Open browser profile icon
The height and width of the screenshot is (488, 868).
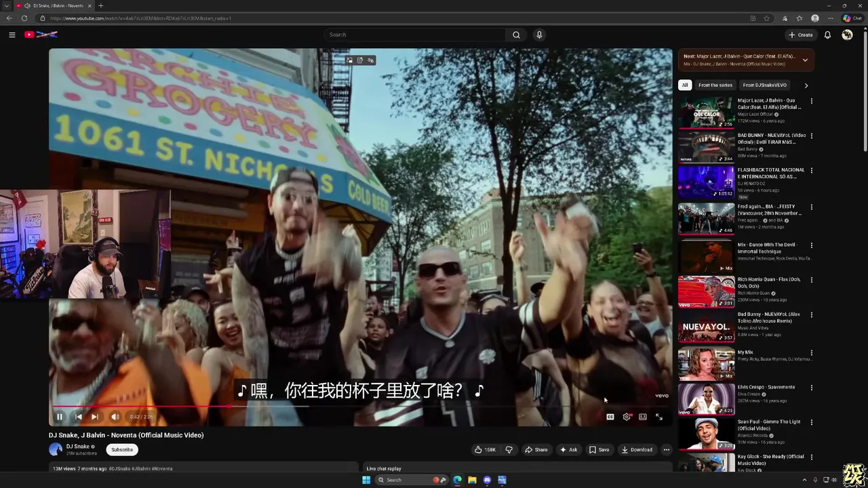(815, 18)
